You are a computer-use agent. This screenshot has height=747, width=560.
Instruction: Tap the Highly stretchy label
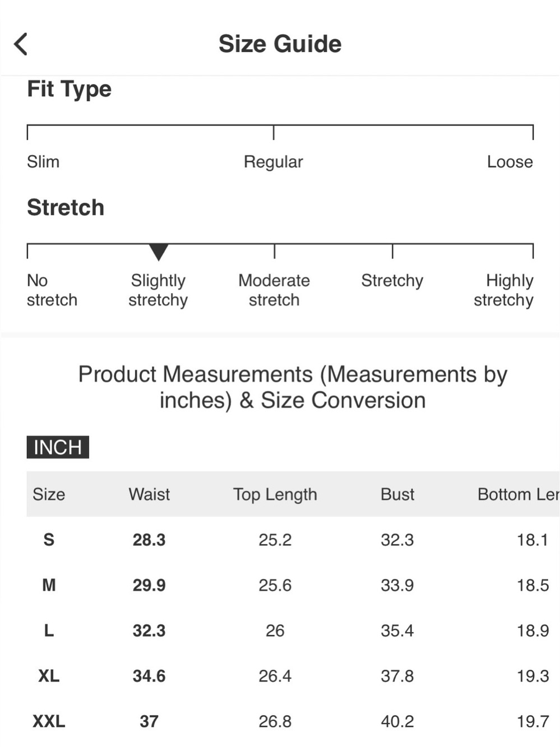coord(503,290)
